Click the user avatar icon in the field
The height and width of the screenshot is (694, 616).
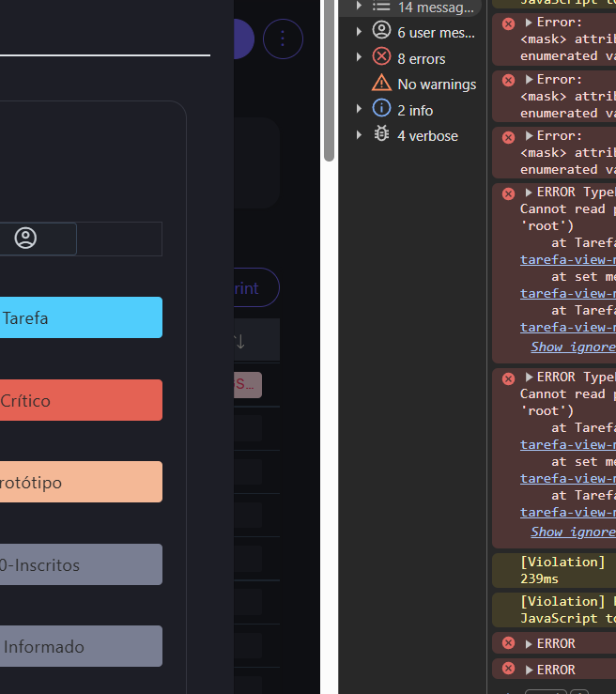click(25, 239)
